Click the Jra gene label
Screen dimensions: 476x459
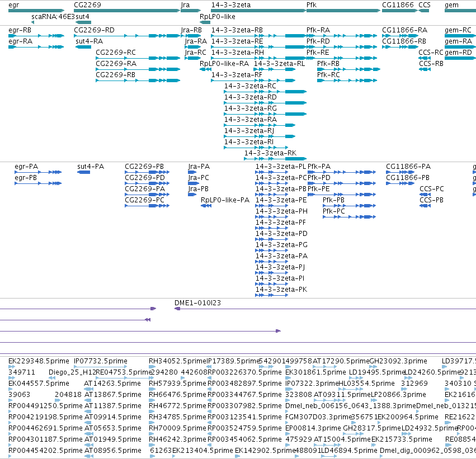click(185, 5)
